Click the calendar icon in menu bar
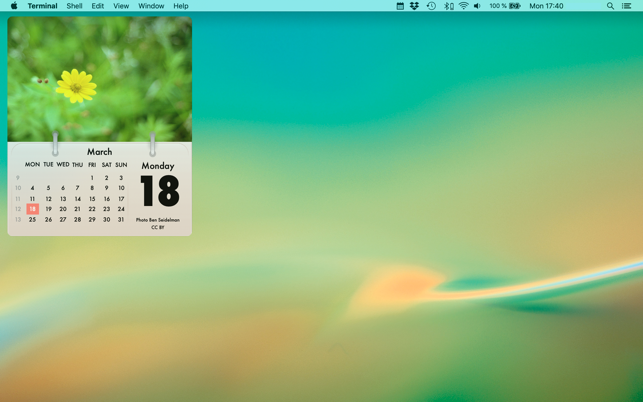Image resolution: width=643 pixels, height=402 pixels. click(400, 6)
